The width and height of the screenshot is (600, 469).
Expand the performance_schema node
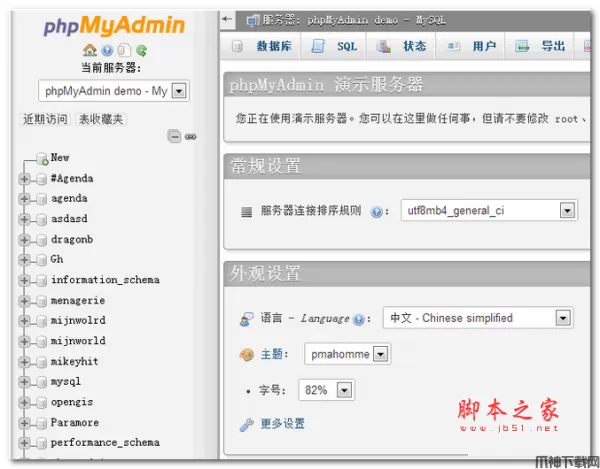coord(24,443)
